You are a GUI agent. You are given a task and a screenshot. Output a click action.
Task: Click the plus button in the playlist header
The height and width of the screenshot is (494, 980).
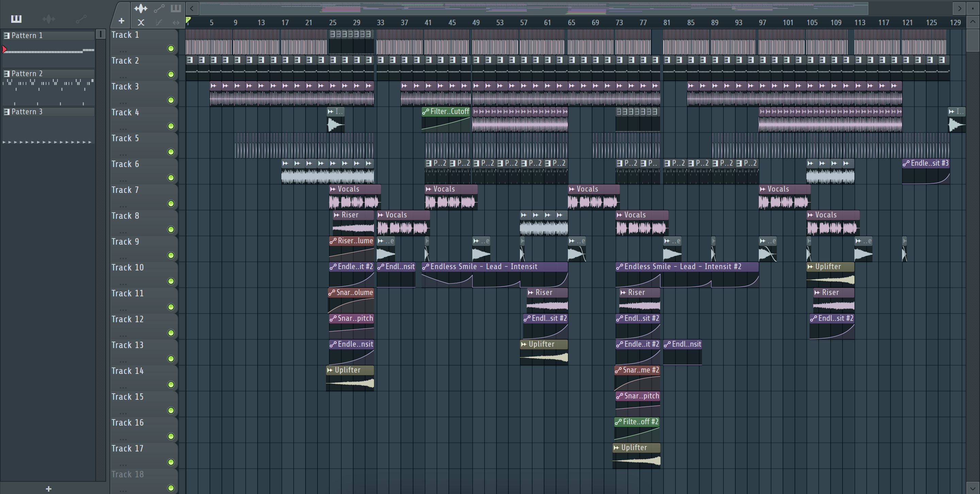[x=121, y=21]
